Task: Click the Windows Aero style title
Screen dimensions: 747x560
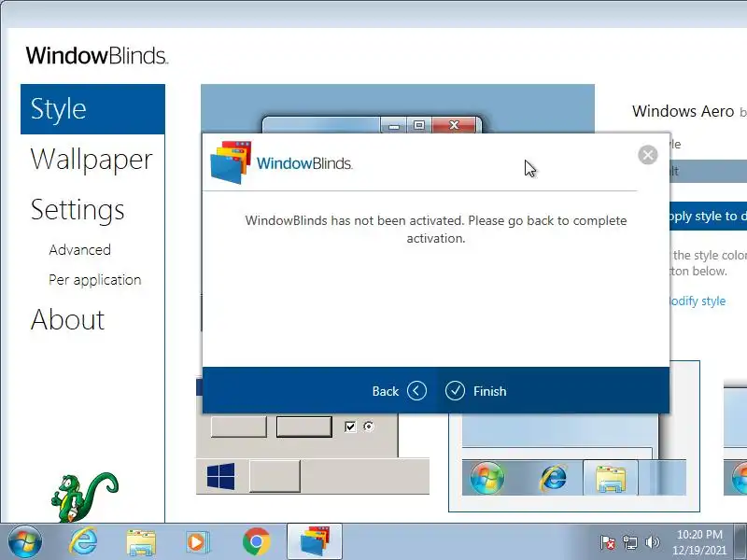Action: pyautogui.click(x=683, y=111)
